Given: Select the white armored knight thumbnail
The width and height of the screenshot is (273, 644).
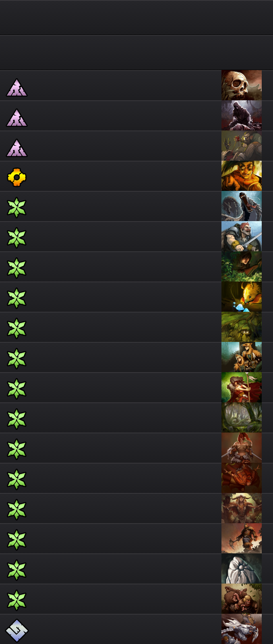Looking at the screenshot, I should pos(242,629).
